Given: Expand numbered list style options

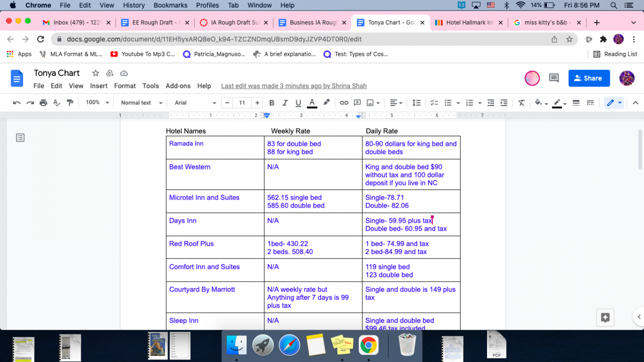Looking at the screenshot, I should [479, 103].
